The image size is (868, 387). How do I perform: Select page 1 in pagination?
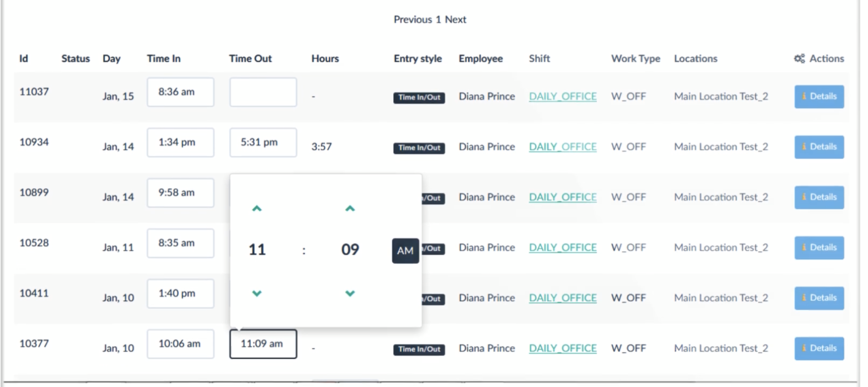point(439,19)
